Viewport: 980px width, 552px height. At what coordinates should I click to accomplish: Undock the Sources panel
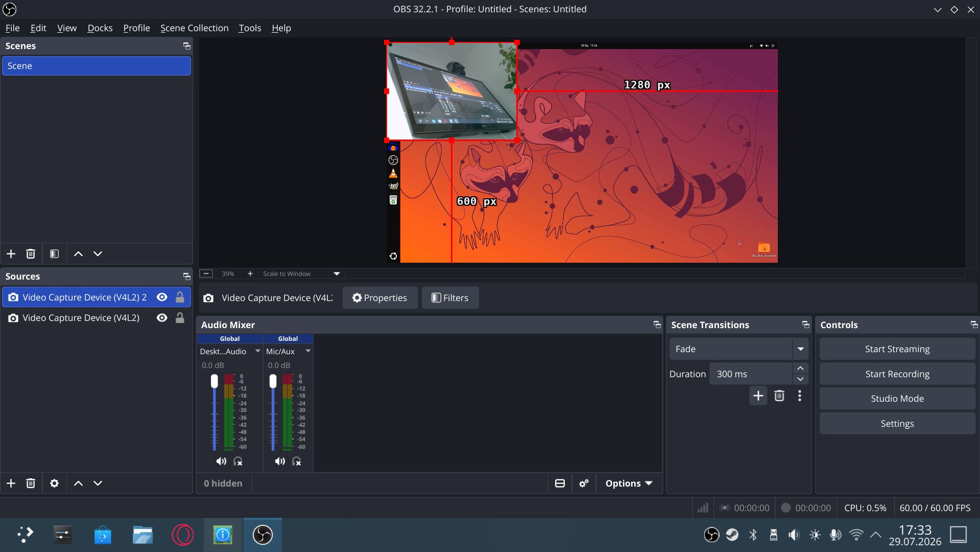[x=186, y=277]
